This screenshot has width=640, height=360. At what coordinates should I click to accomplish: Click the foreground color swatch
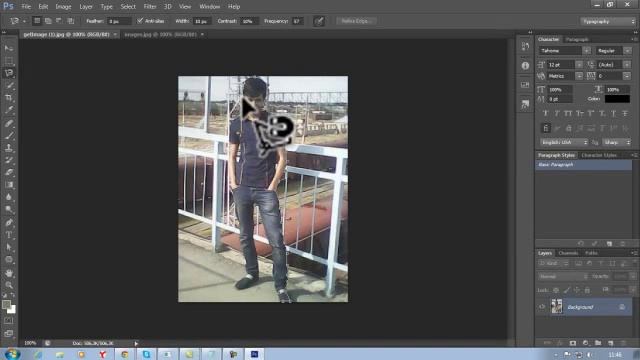click(x=6, y=304)
